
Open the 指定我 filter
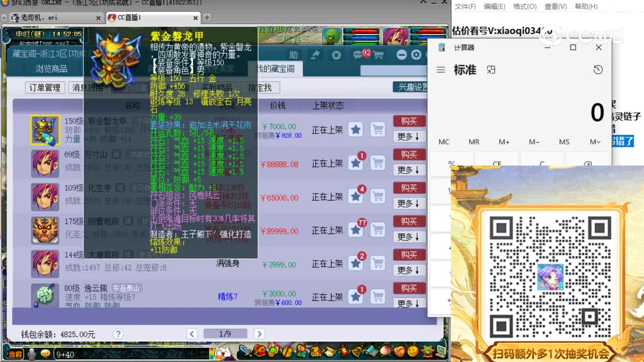pos(260,87)
